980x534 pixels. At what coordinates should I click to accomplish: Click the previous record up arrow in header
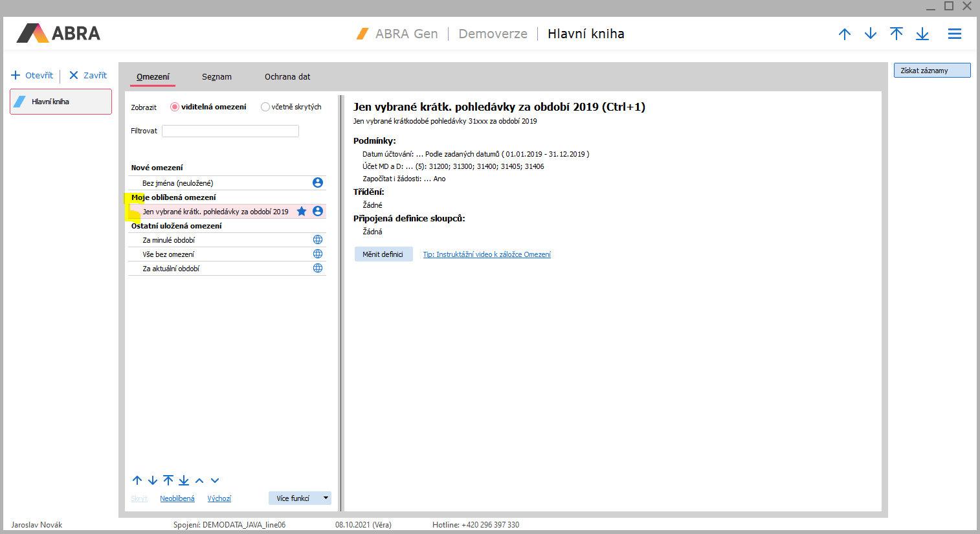845,34
